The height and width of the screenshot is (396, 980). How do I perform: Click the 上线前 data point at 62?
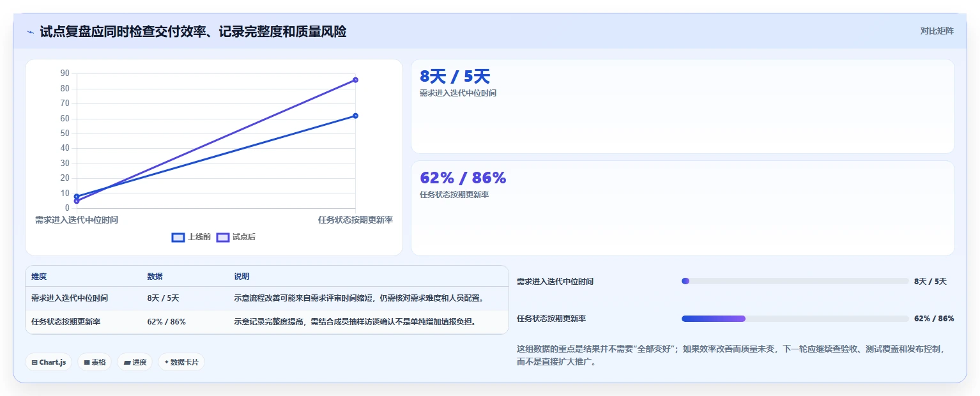[x=355, y=116]
